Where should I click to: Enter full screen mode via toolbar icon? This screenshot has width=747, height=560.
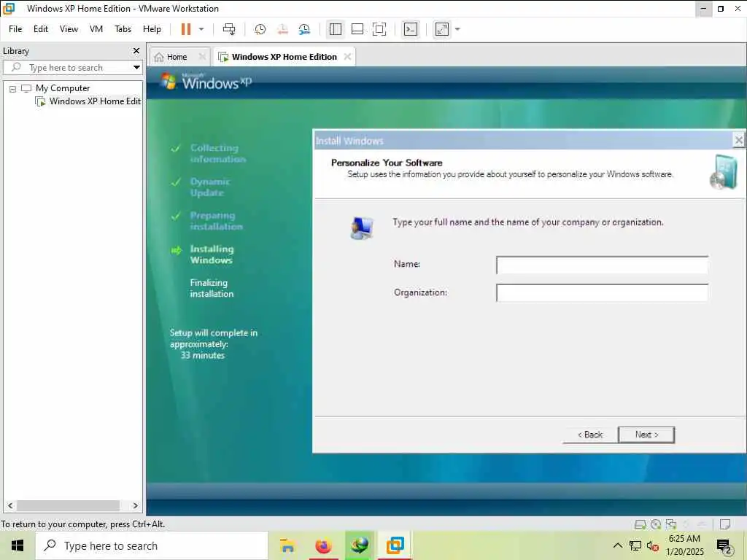379,29
